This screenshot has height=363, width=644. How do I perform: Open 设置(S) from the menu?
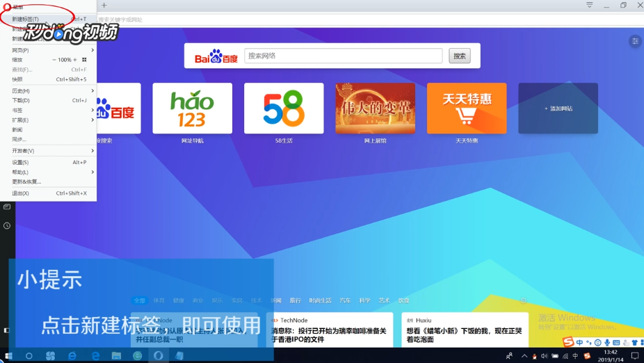49,162
